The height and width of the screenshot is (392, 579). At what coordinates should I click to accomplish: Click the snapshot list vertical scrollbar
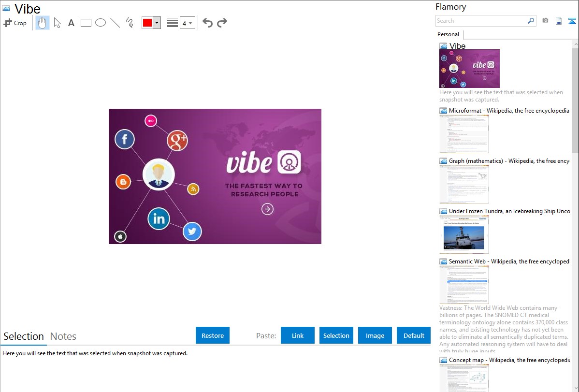click(575, 100)
